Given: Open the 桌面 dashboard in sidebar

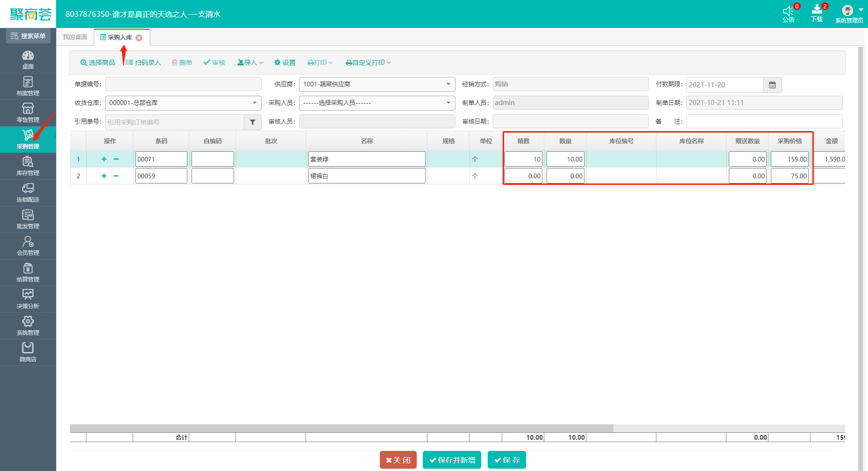Looking at the screenshot, I should pos(28,60).
